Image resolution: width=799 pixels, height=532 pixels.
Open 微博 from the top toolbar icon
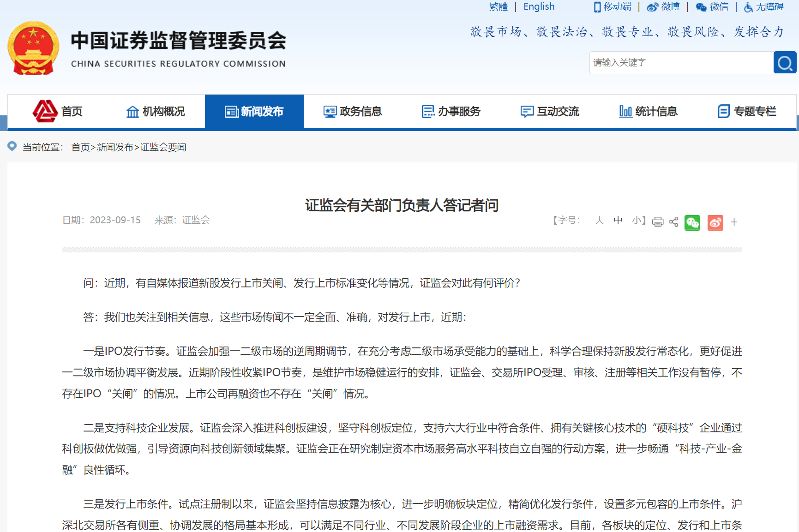coord(652,7)
